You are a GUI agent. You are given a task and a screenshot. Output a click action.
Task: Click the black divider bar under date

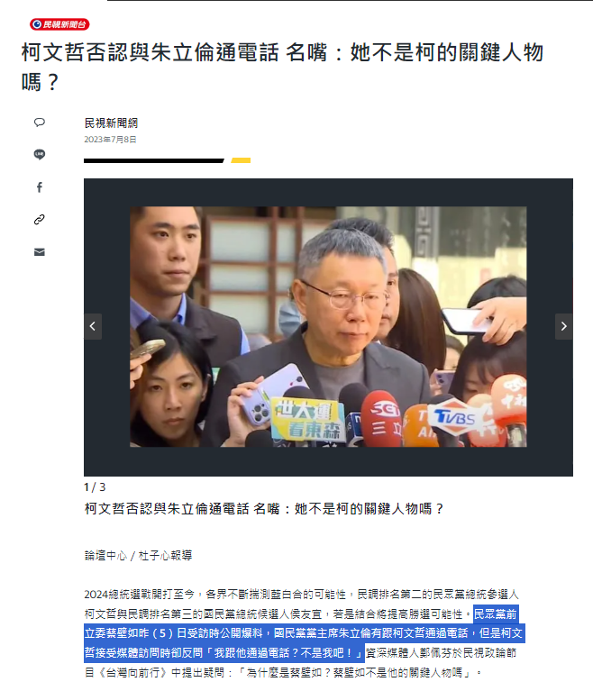pos(153,160)
